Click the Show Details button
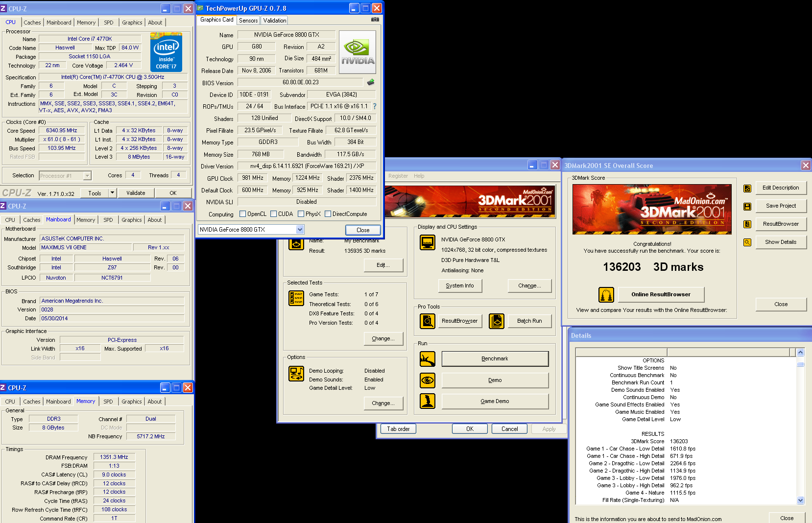Screen dimensions: 812x523 click(781, 242)
